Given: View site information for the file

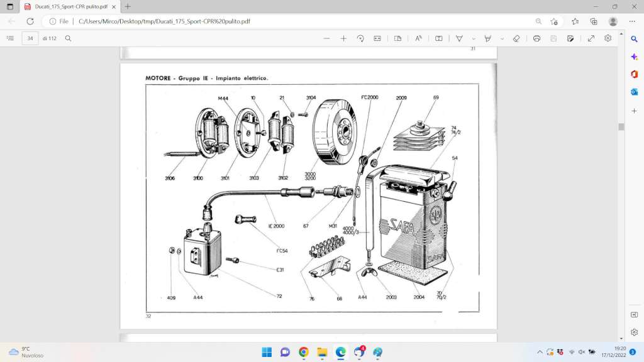Looking at the screenshot, I should point(58,21).
